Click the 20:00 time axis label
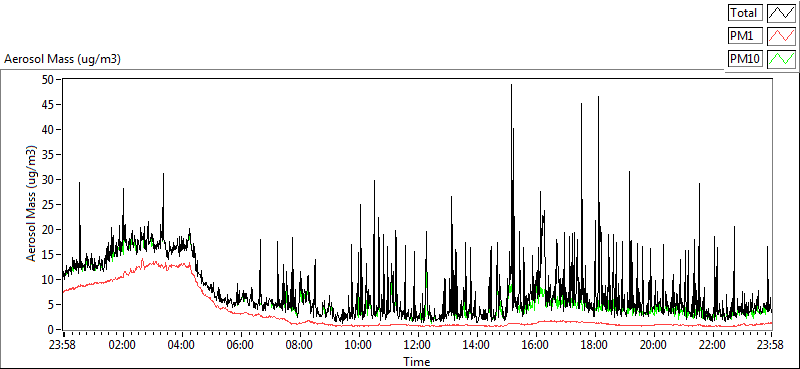The height and width of the screenshot is (369, 800). 653,344
